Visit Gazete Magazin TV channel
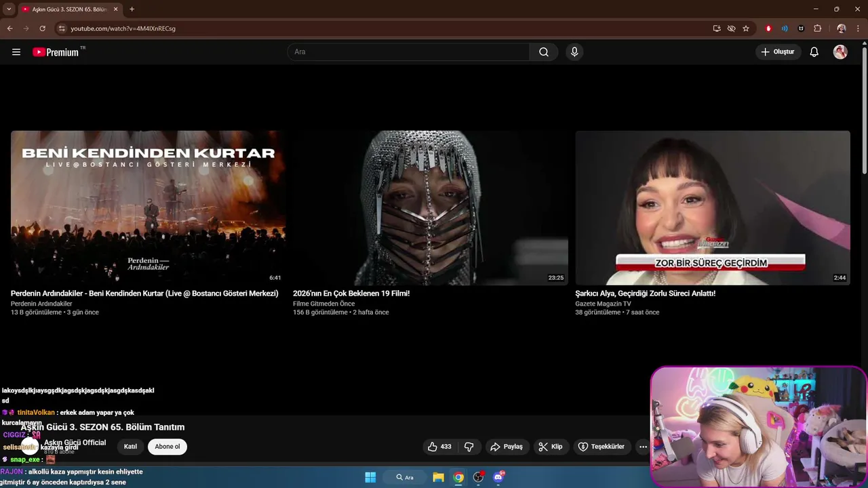 pos(603,304)
